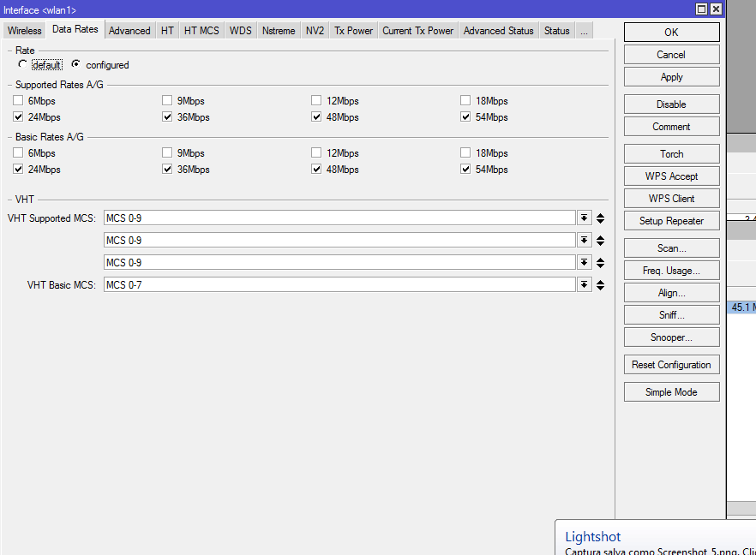Open the Sniff... tool
756x555 pixels.
pos(672,314)
